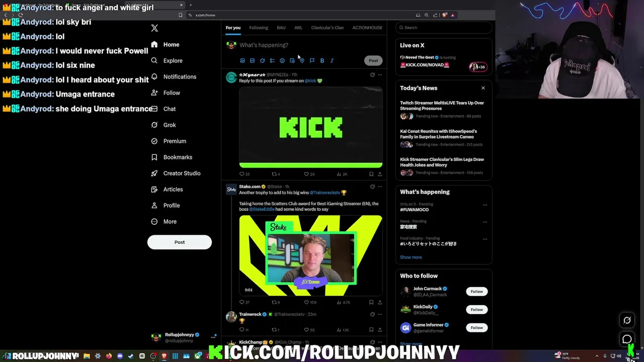Open Creator Studio from the sidebar
Image resolution: width=644 pixels, height=362 pixels.
coord(176,173)
